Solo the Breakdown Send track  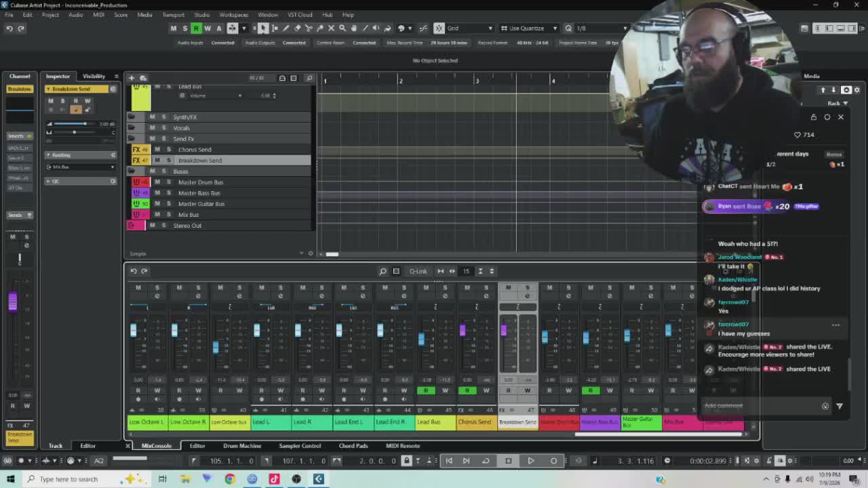(x=168, y=160)
